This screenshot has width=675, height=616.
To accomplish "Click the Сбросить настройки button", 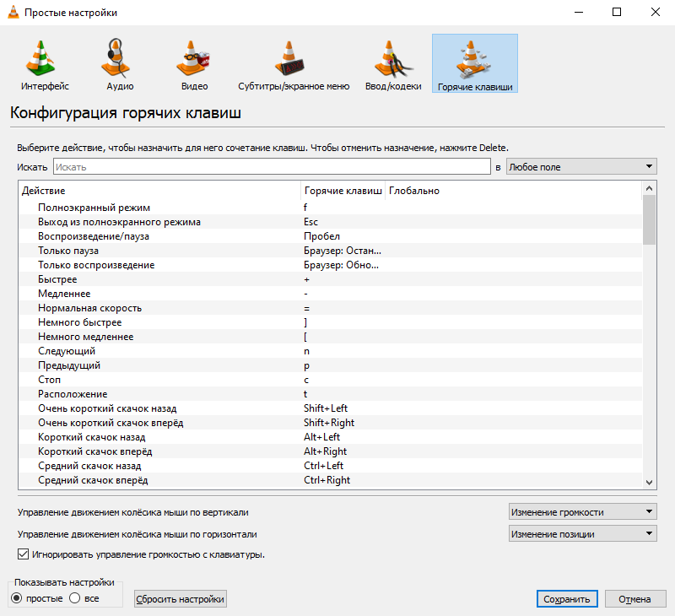I will tap(181, 599).
